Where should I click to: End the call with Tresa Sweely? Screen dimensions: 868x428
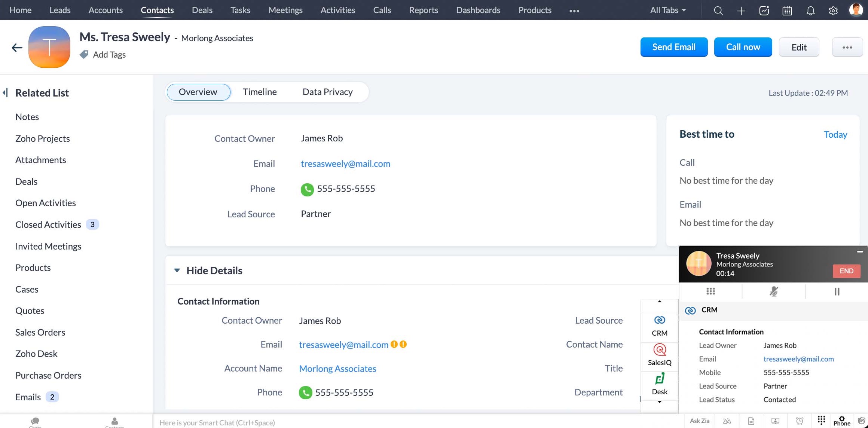[x=846, y=271]
